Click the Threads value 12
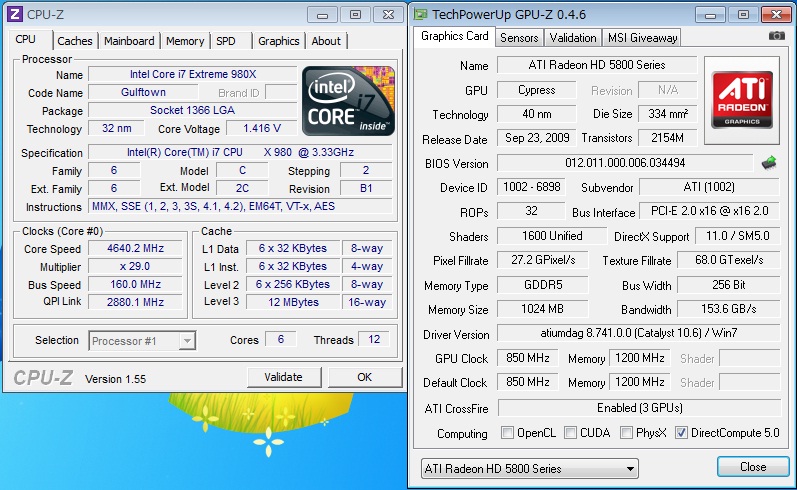 coord(374,340)
